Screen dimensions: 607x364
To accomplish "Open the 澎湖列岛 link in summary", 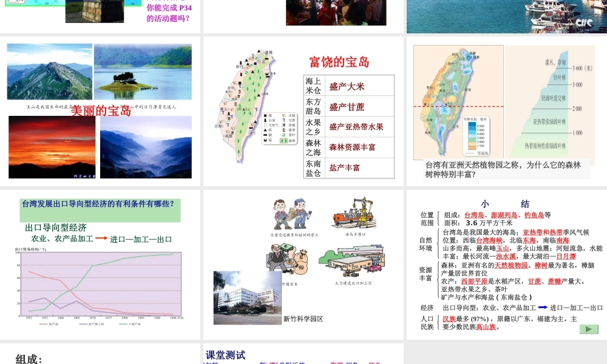I will pyautogui.click(x=504, y=215).
